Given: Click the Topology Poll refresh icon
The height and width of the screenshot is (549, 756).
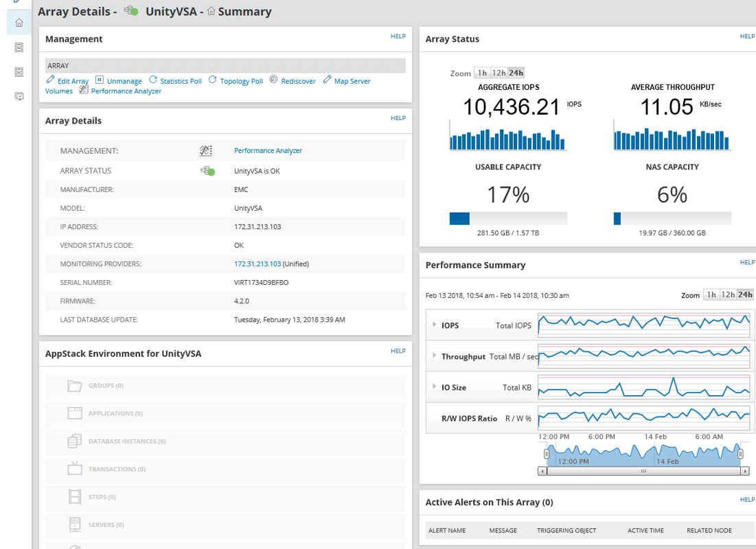Looking at the screenshot, I should pos(213,80).
